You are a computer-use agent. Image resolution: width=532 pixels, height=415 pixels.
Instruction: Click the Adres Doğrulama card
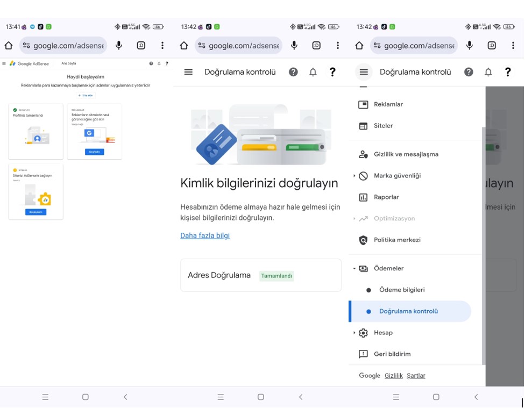tap(261, 275)
